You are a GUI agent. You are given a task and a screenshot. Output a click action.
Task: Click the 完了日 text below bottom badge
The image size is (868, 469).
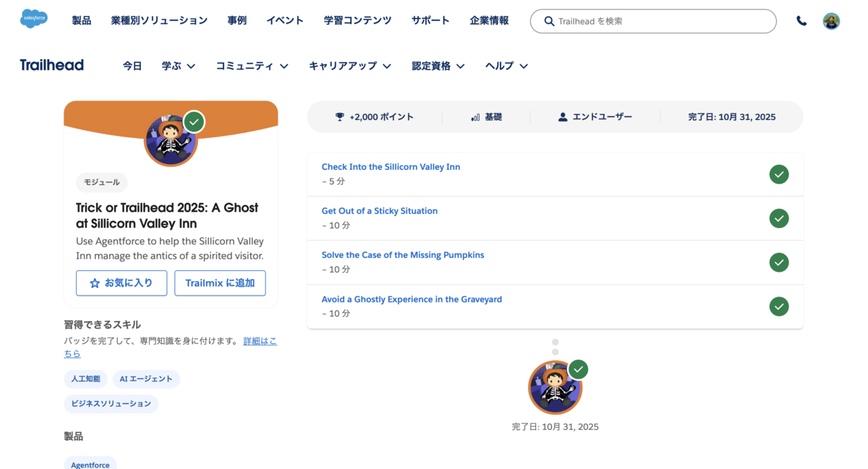tap(555, 427)
